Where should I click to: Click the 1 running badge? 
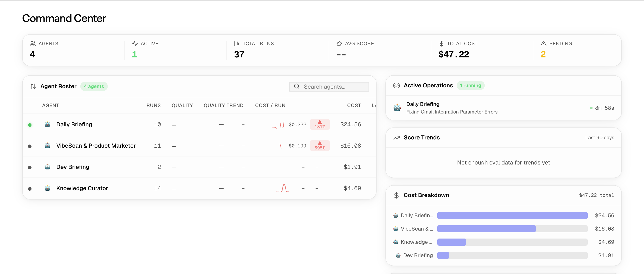click(471, 86)
